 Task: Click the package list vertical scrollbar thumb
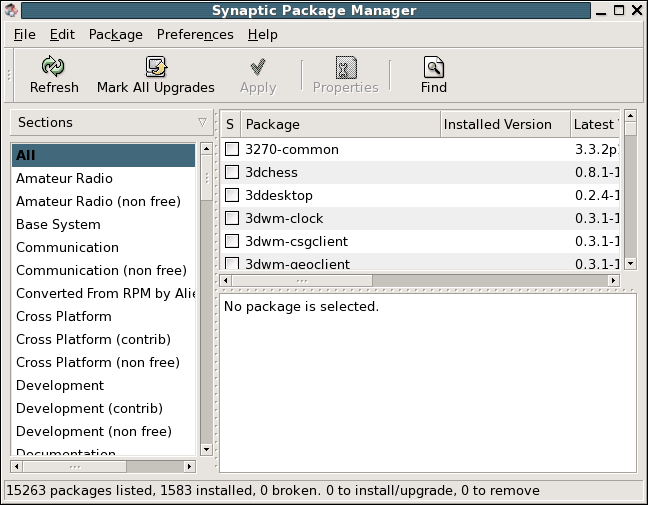point(630,129)
